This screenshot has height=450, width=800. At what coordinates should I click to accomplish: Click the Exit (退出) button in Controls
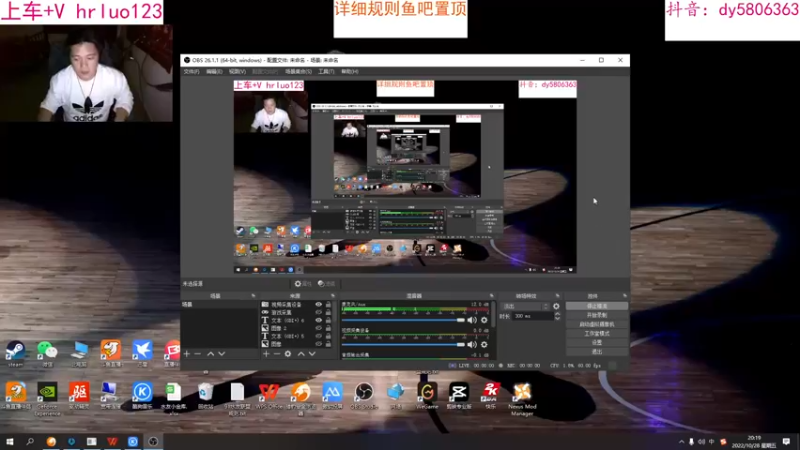(596, 352)
